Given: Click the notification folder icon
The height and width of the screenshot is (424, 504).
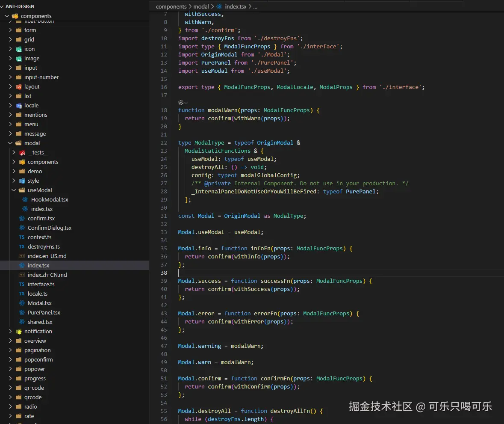Looking at the screenshot, I should pos(19,331).
